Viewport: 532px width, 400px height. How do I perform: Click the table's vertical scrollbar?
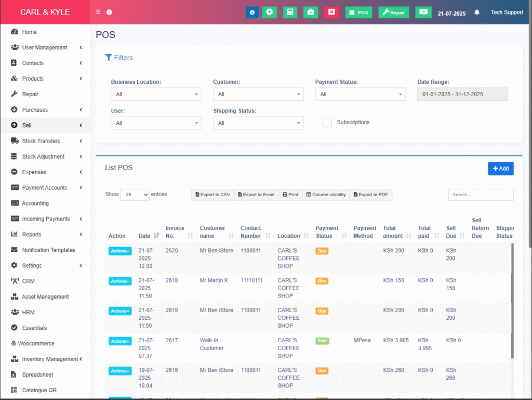(x=512, y=301)
